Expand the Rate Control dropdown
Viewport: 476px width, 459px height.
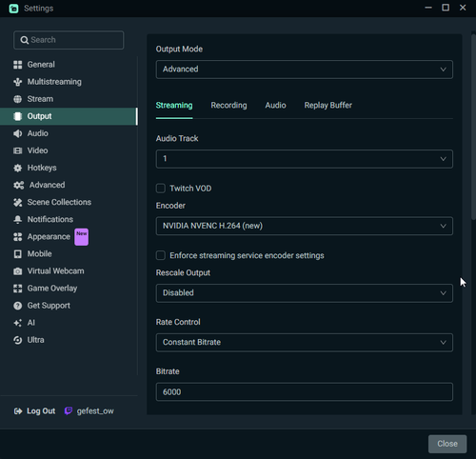click(x=305, y=342)
